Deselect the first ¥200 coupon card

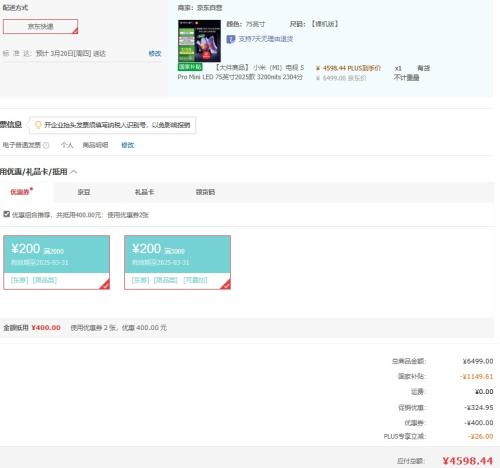(x=56, y=262)
